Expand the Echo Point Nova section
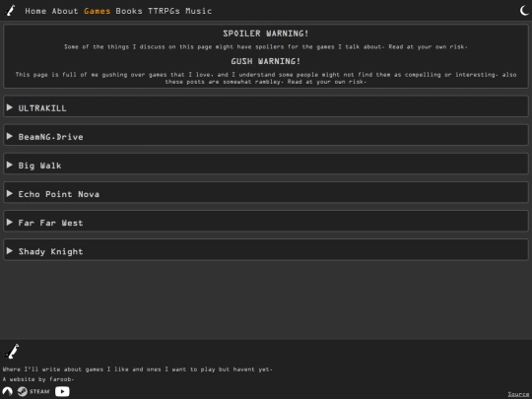This screenshot has width=532, height=399. point(266,193)
